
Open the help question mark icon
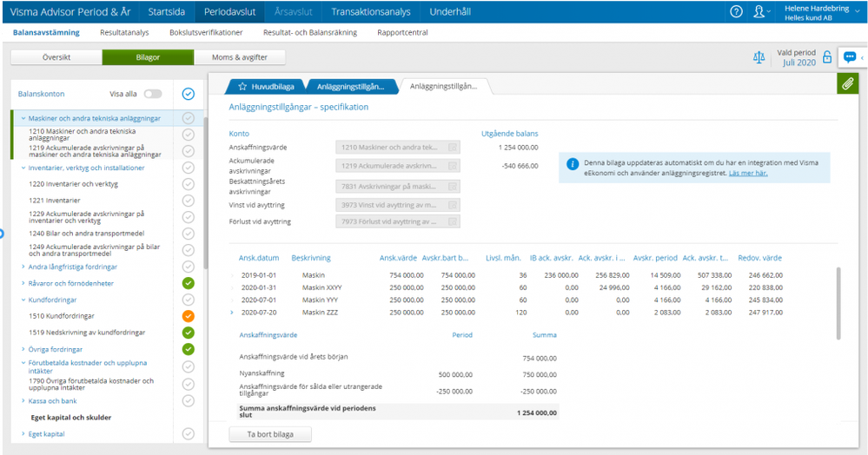(736, 11)
